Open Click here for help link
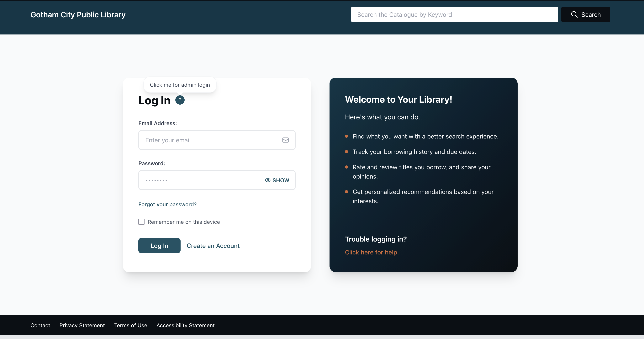The height and width of the screenshot is (339, 644). tap(372, 252)
